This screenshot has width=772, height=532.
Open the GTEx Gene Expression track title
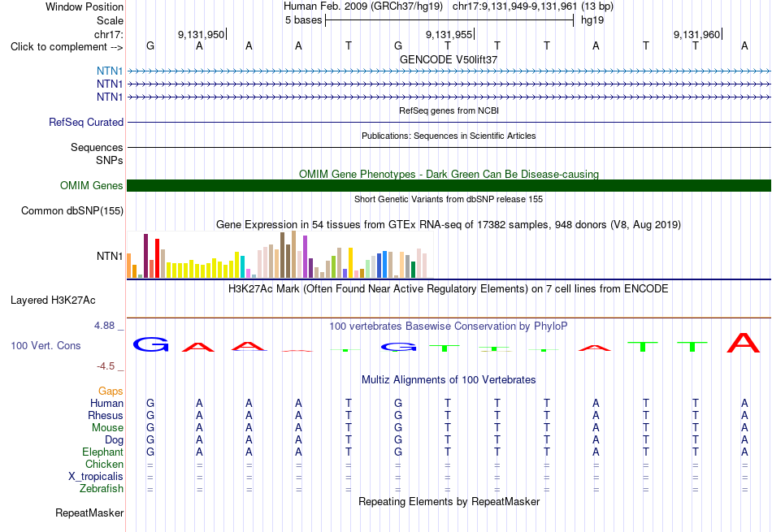(x=449, y=225)
